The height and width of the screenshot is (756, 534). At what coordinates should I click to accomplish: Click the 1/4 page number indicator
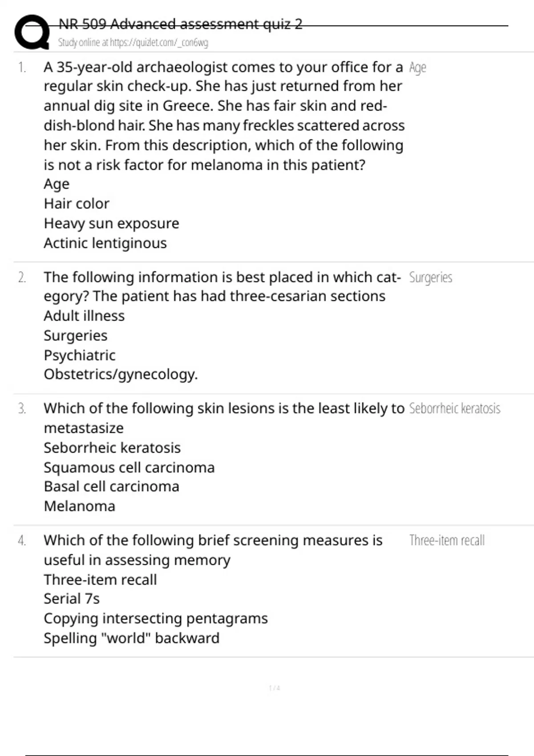point(274,688)
